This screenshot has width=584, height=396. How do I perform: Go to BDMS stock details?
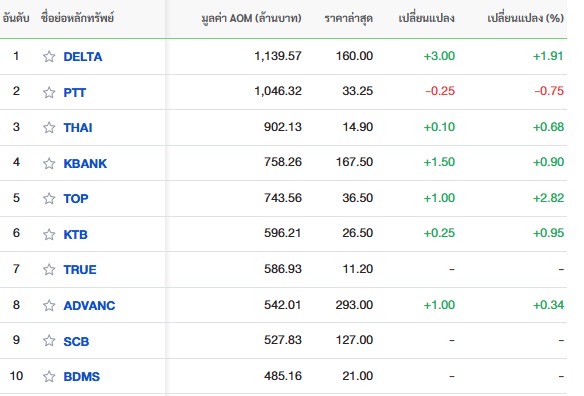coord(82,377)
